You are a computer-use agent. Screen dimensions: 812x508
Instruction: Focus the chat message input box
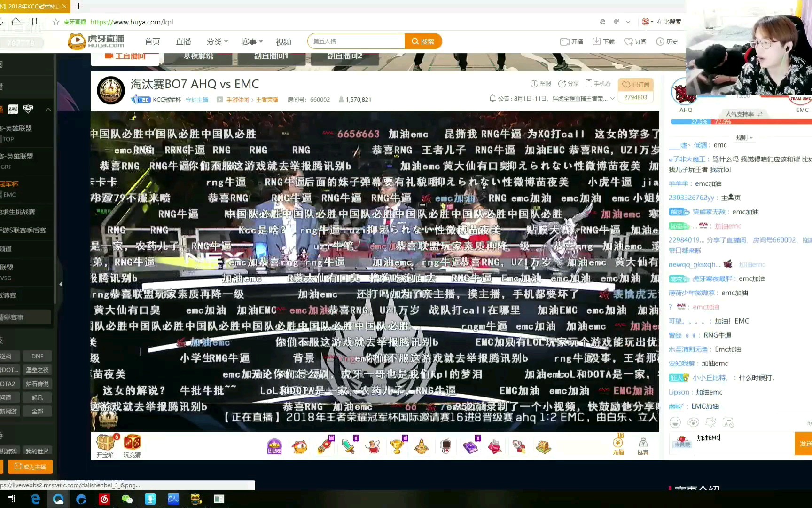(744, 443)
